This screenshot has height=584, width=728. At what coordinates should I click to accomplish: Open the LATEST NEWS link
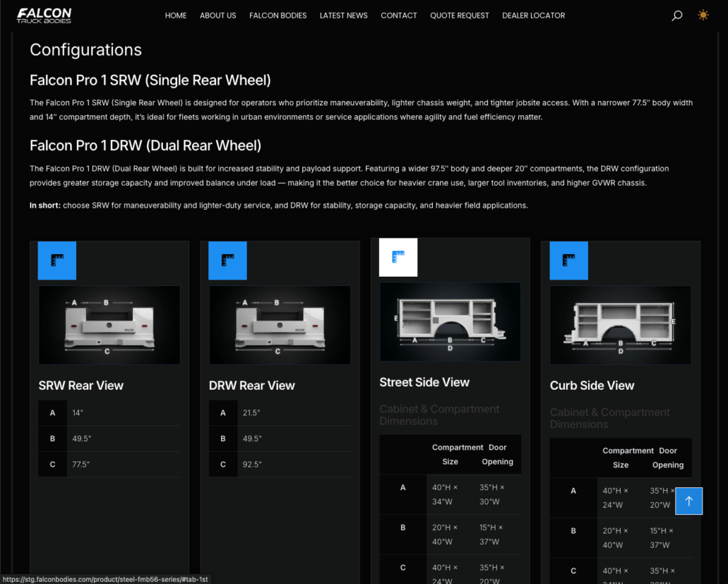(343, 15)
